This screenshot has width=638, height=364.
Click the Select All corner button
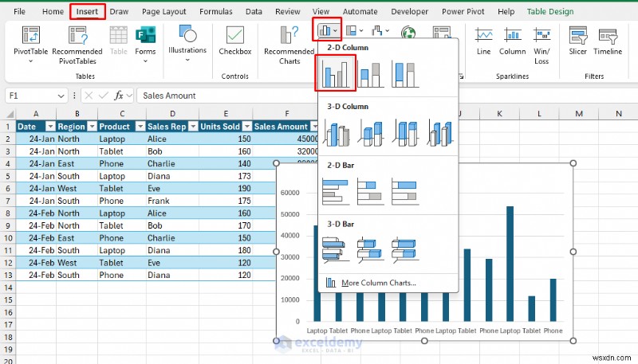tap(9, 114)
